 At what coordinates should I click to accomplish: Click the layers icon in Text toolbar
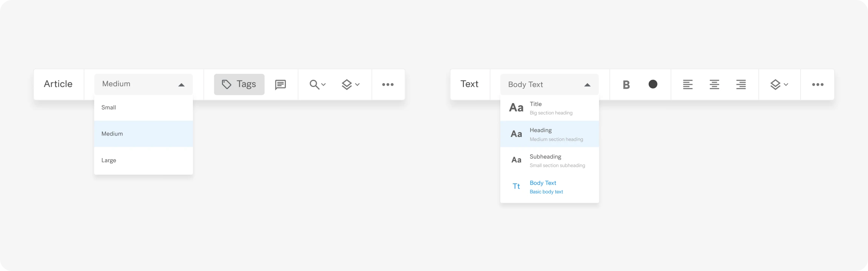[779, 85]
